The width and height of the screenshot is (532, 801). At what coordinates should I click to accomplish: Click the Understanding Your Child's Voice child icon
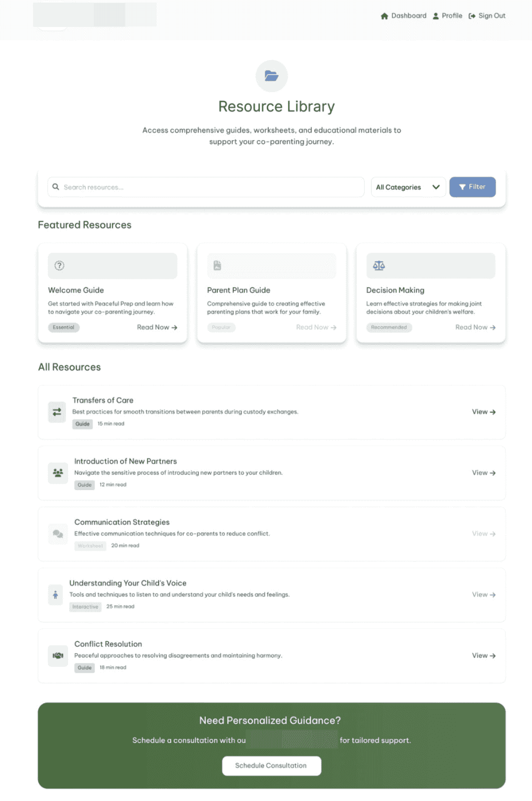click(x=55, y=595)
